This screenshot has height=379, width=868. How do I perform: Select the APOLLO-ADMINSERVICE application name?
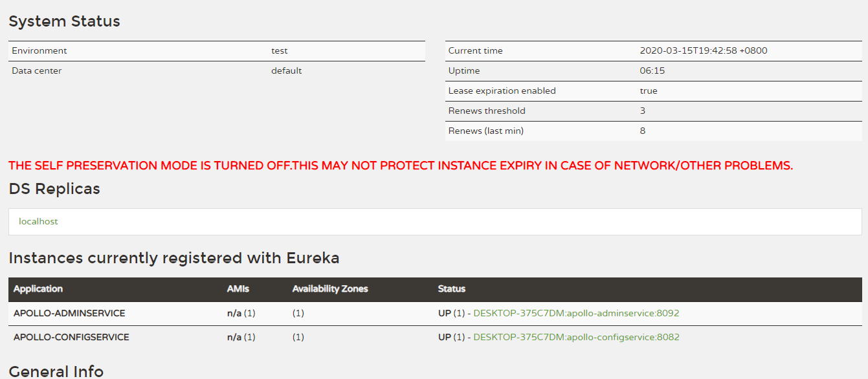[x=69, y=313]
